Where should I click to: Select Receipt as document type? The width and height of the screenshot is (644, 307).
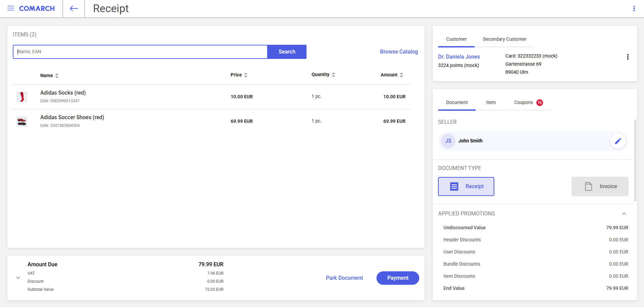coord(466,186)
